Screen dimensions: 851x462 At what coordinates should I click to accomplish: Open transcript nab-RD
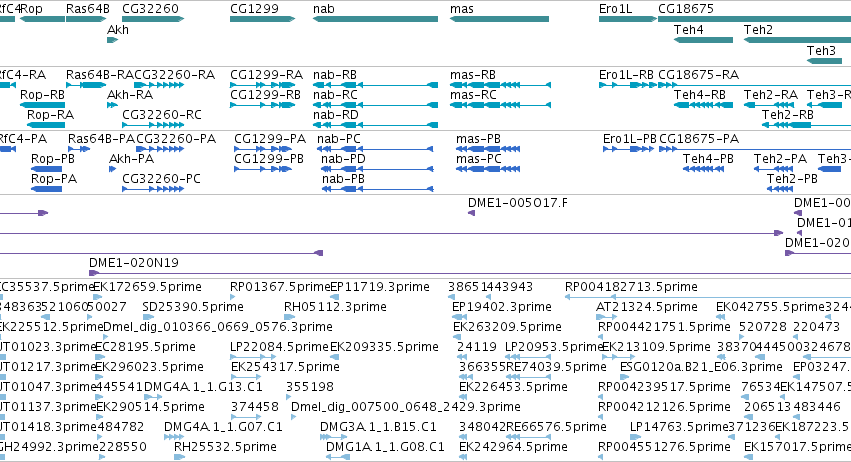click(376, 125)
